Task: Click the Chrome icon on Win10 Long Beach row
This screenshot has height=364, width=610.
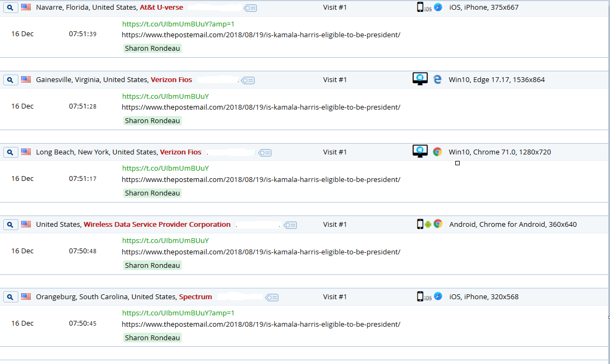Action: tap(437, 152)
